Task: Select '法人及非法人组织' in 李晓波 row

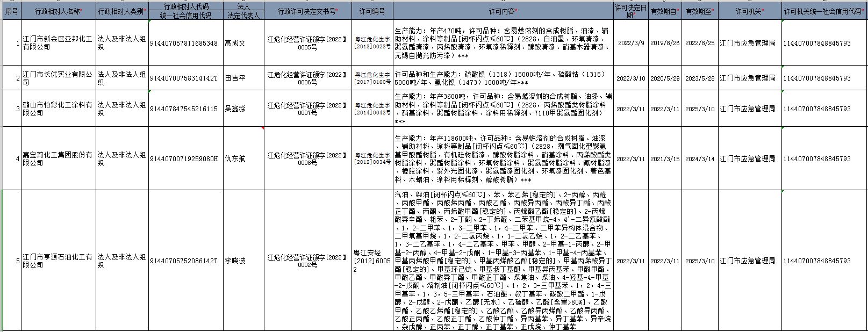Action: coord(122,261)
